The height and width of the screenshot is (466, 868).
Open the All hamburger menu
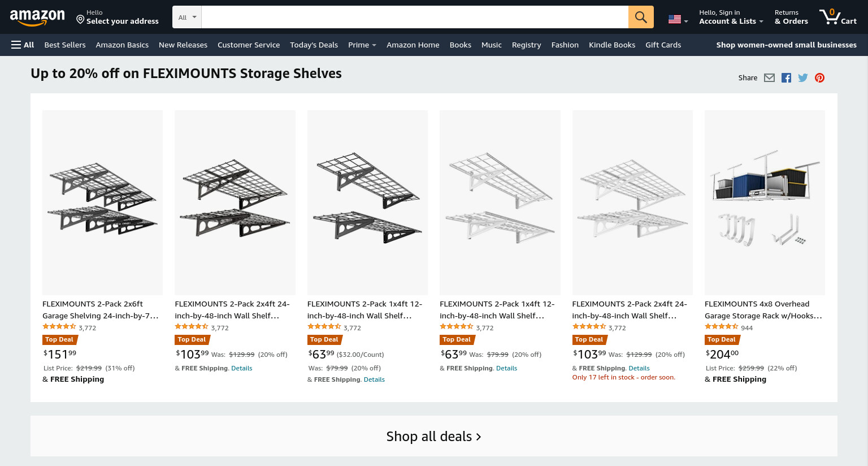(23, 45)
